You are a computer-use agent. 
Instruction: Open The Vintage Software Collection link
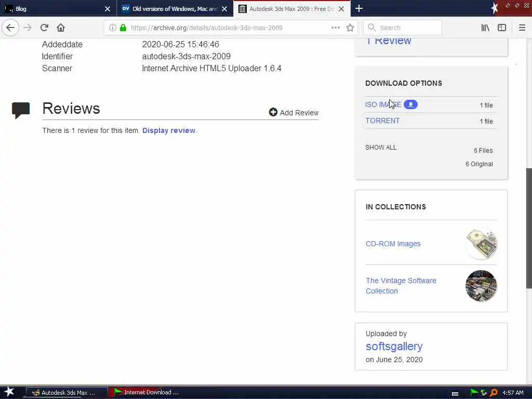point(401,286)
